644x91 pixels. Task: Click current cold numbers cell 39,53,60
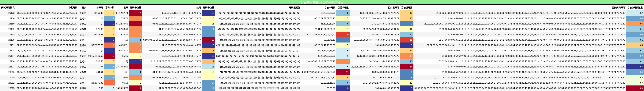(x=331, y=88)
